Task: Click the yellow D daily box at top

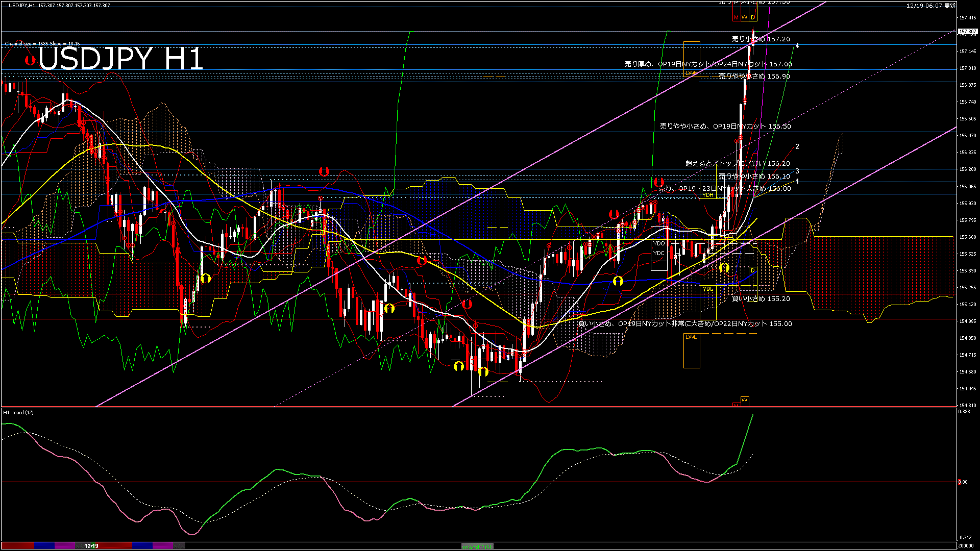Action: 753,17
